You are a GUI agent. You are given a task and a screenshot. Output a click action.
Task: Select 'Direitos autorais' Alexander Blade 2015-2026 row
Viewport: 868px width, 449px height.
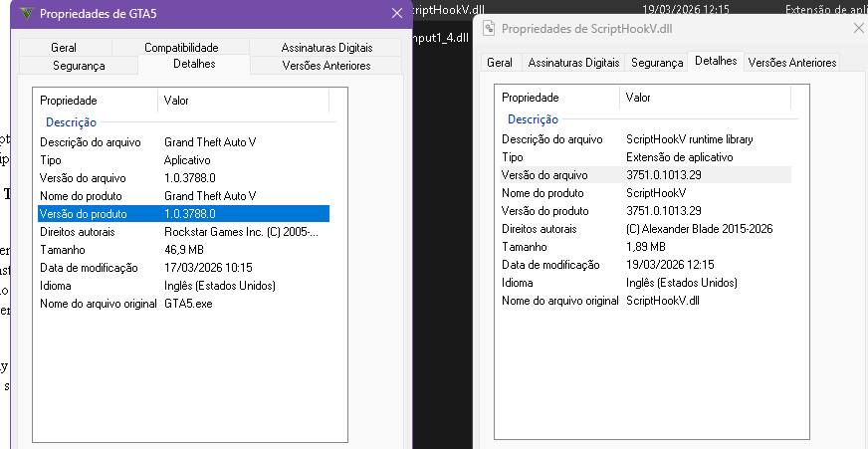[645, 229]
